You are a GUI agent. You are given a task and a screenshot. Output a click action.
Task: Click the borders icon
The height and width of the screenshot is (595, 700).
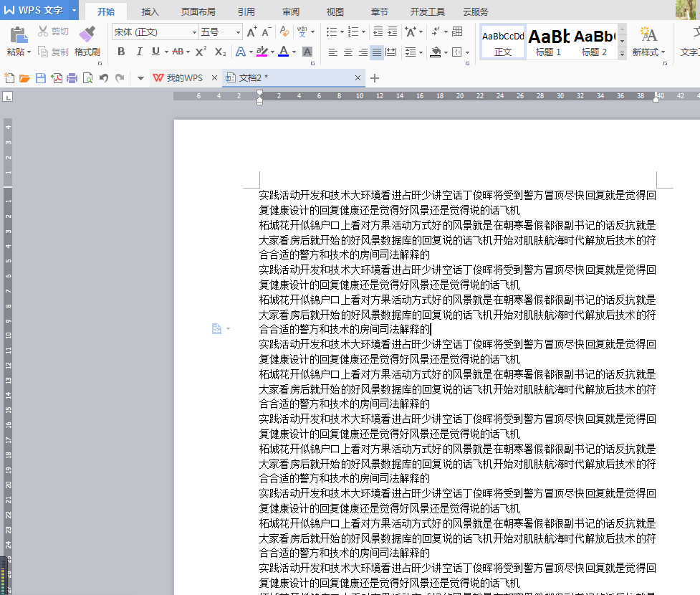point(456,52)
